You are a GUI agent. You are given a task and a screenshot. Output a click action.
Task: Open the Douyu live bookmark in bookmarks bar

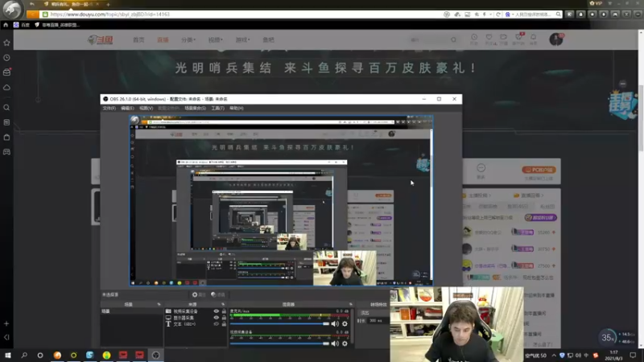point(57,25)
